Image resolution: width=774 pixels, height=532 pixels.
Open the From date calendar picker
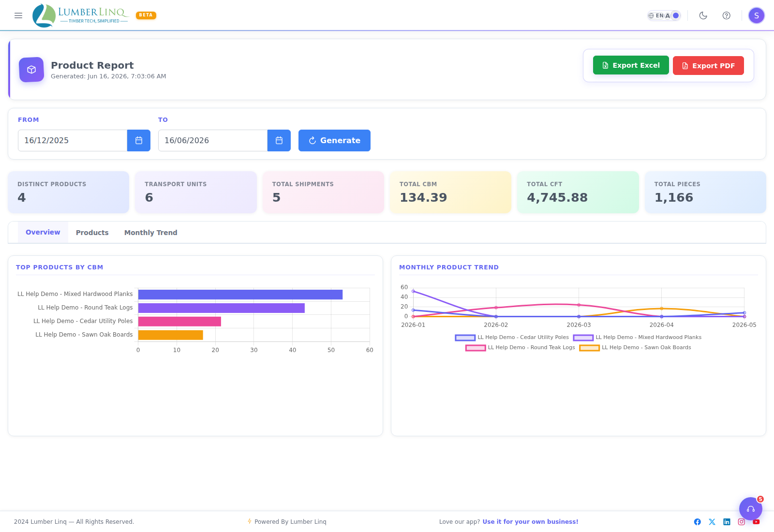(139, 140)
